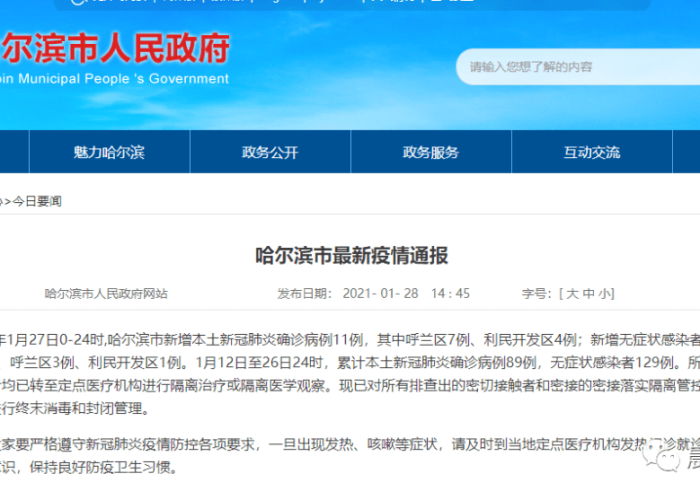Click the 发布日期 label
This screenshot has height=500, width=700.
[303, 294]
